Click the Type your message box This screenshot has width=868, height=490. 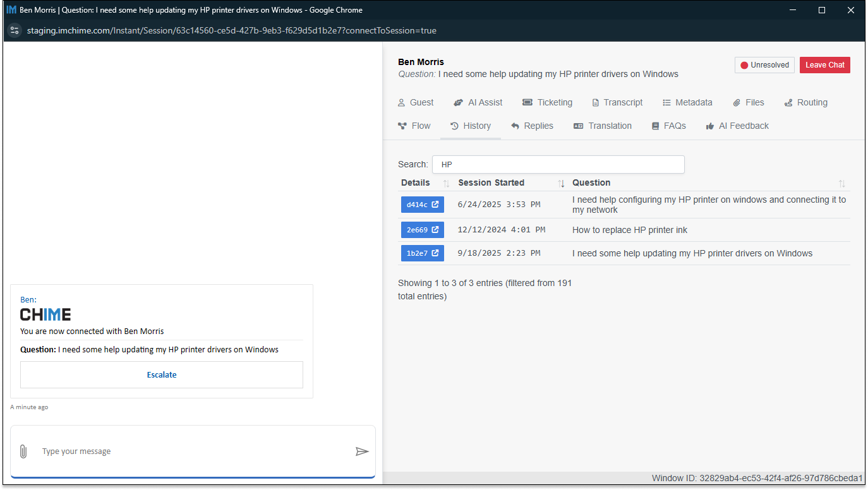[x=193, y=451]
